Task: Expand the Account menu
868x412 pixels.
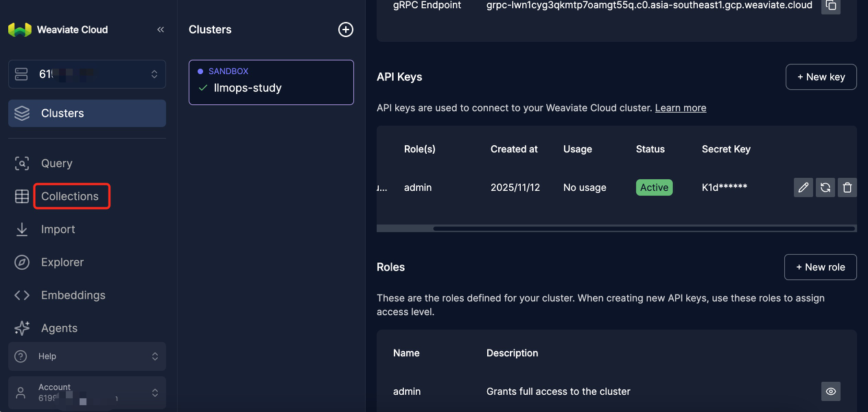Action: [x=87, y=393]
